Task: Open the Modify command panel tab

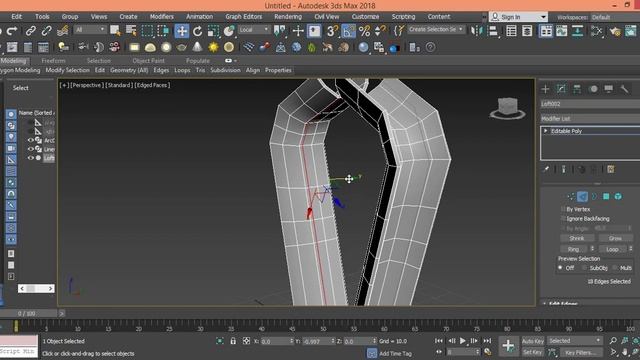Action: (561, 89)
